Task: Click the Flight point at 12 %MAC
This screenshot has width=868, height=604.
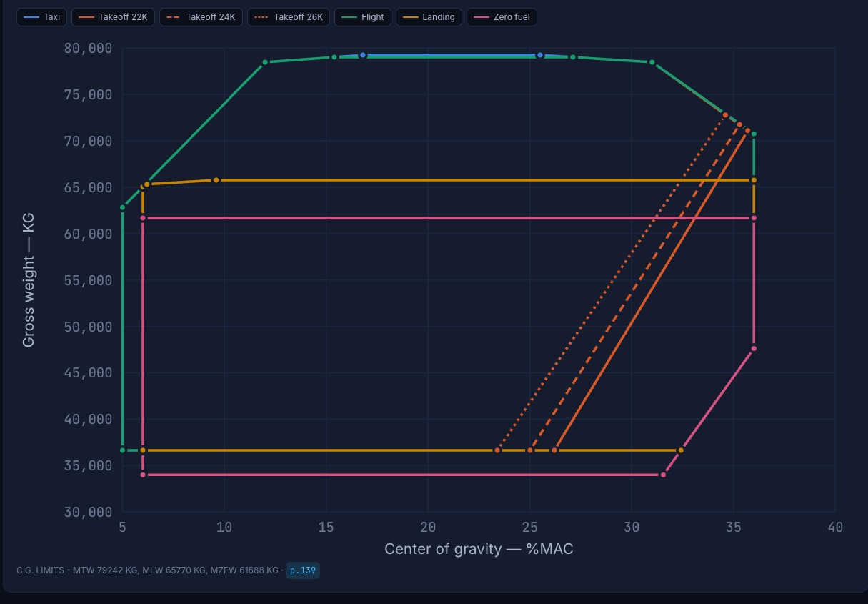Action: [x=265, y=62]
